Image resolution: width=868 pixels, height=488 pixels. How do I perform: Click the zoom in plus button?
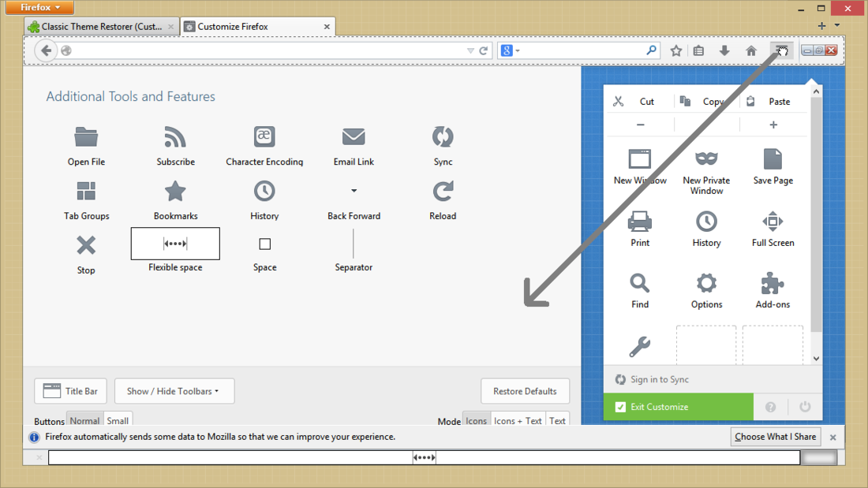point(773,125)
